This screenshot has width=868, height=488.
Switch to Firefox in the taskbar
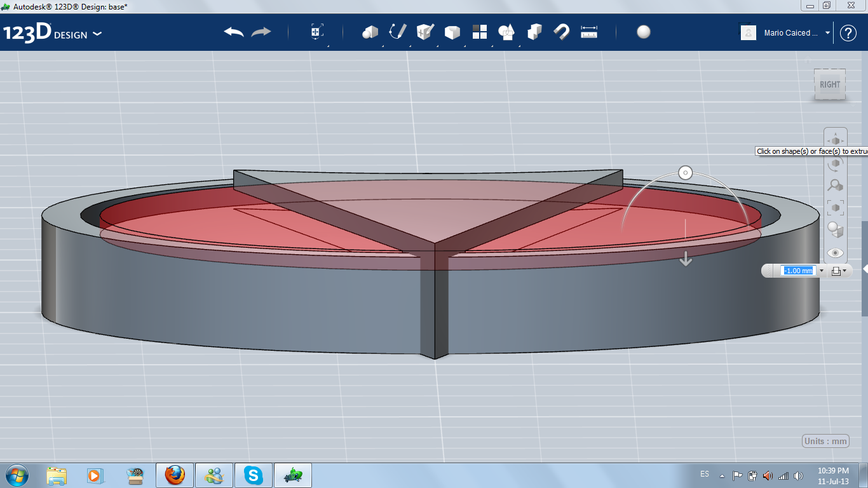pos(175,475)
